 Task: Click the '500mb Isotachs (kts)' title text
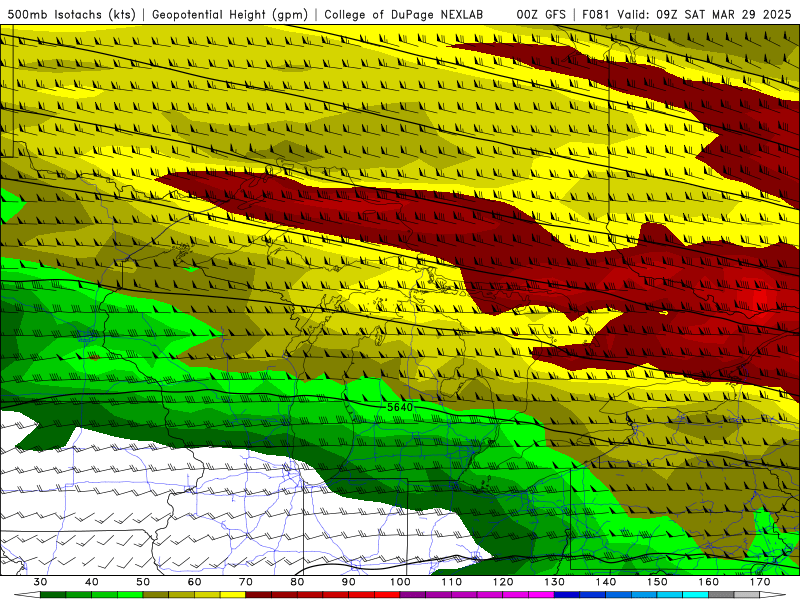pos(71,14)
